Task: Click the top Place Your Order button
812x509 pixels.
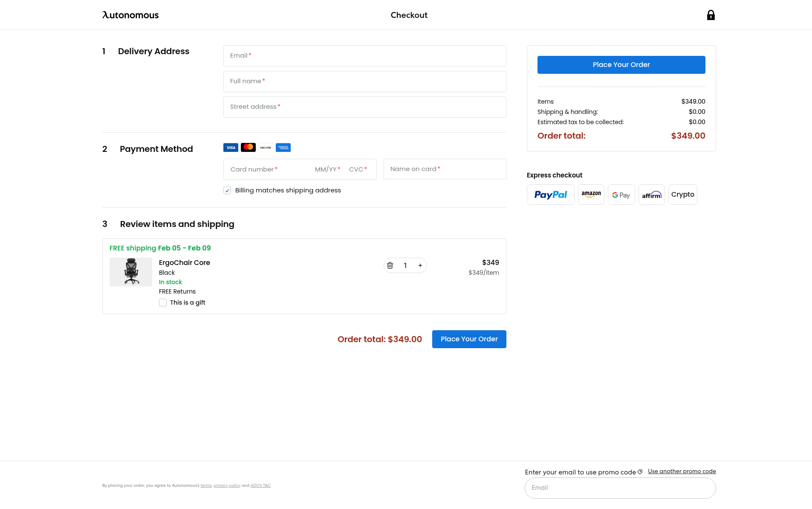Action: click(621, 65)
